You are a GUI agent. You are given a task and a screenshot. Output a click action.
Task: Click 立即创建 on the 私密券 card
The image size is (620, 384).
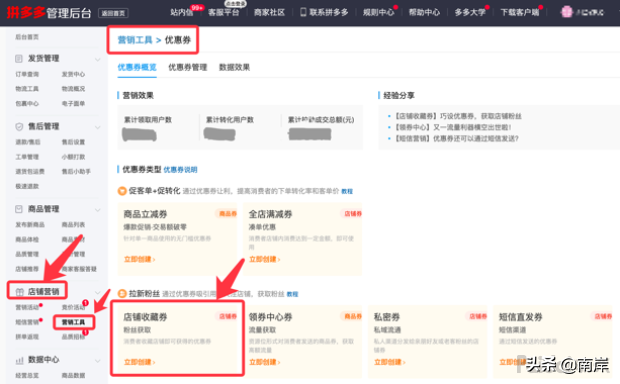coord(389,362)
